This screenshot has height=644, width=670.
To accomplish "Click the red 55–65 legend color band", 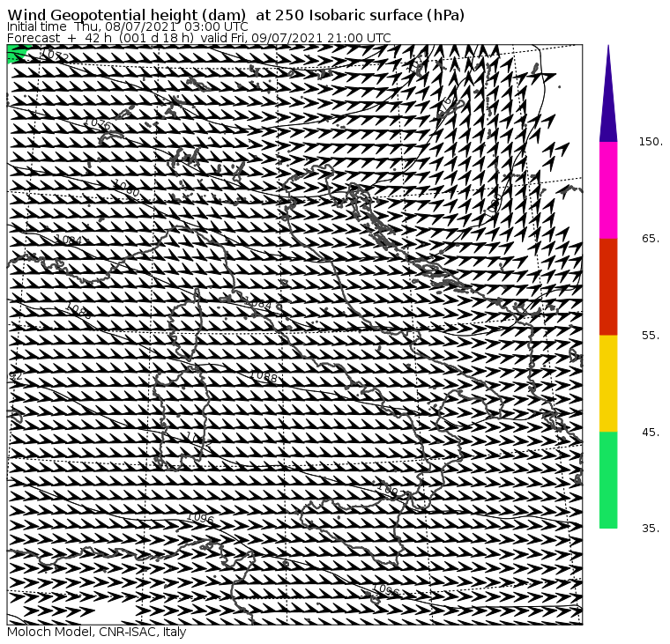I will [608, 287].
